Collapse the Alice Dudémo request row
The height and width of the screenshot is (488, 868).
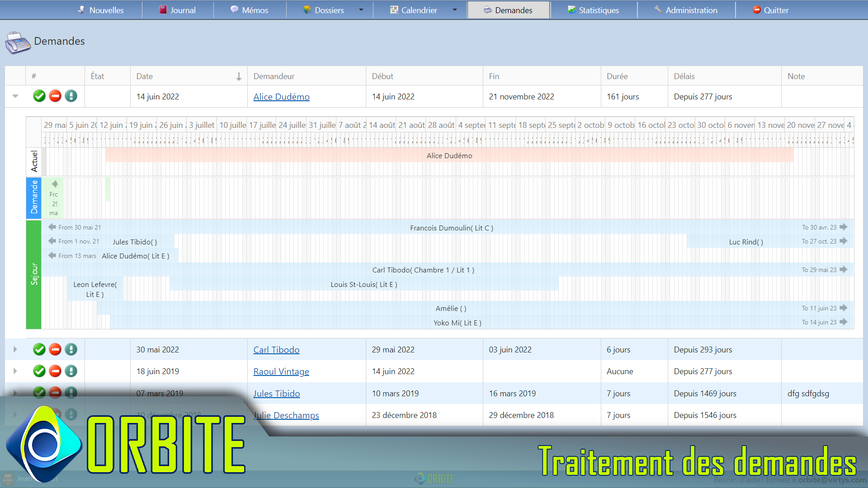tap(15, 96)
